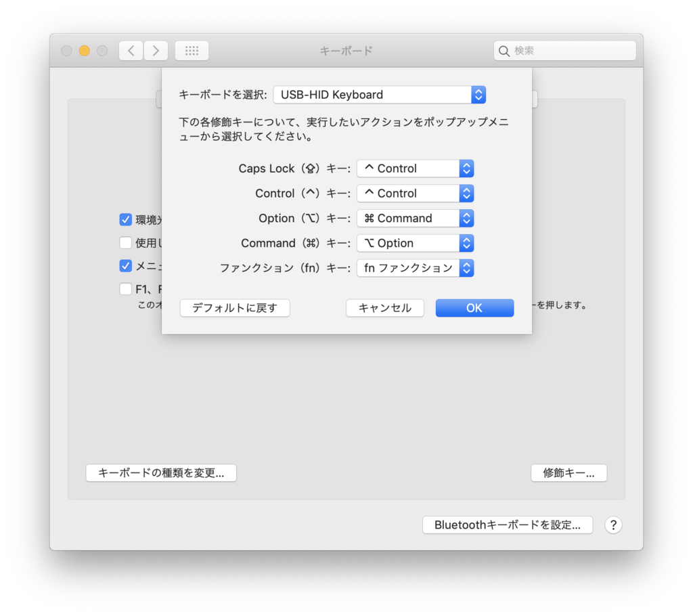Open the キーボードを選択 USB-HID Keyboard dropdown
The width and height of the screenshot is (693, 616).
pyautogui.click(x=380, y=95)
